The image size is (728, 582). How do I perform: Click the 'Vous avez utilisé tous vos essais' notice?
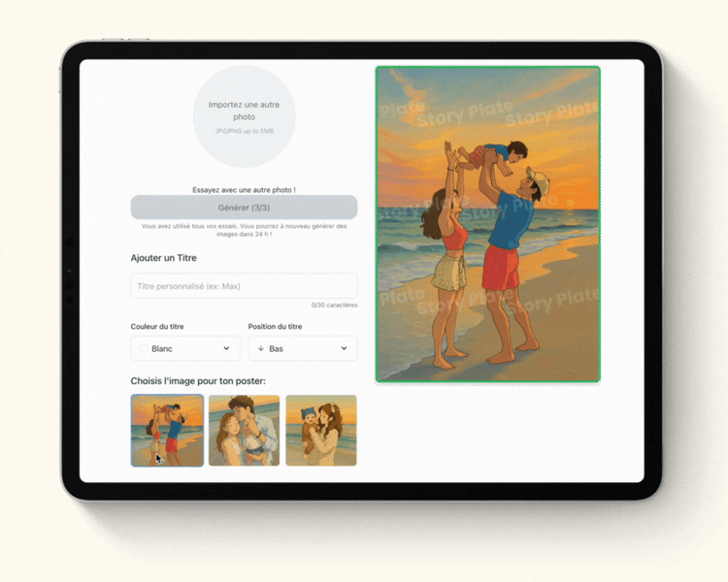coord(245,230)
